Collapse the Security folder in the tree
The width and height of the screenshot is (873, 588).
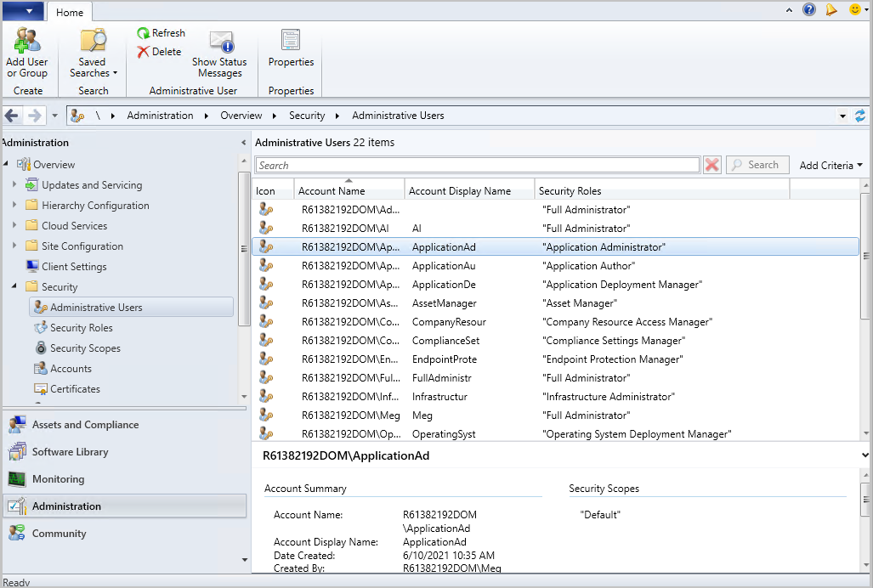tap(14, 287)
